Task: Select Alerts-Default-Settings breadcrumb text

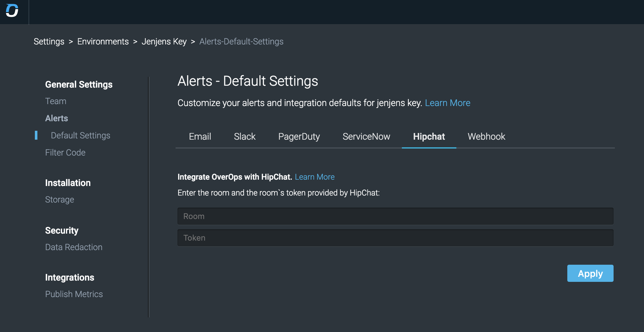Action: pos(241,42)
